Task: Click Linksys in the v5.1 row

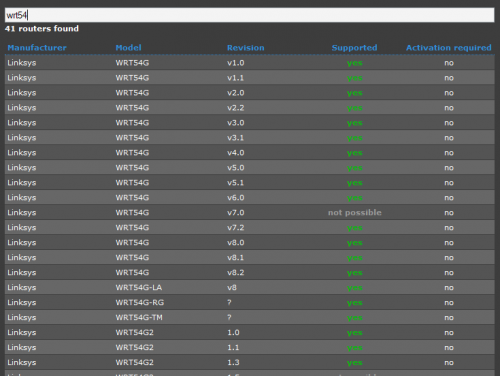Action: [22, 183]
